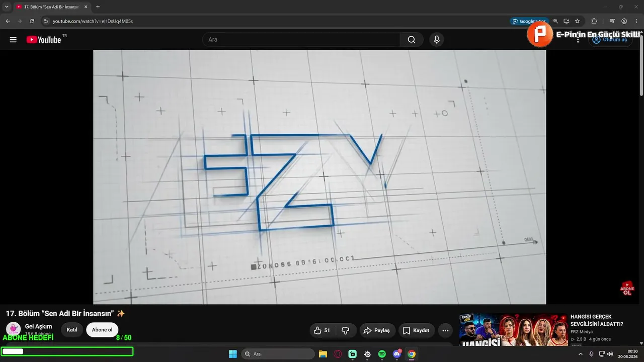The image size is (644, 362).
Task: Click the system tray microphone icon
Action: pyautogui.click(x=591, y=354)
